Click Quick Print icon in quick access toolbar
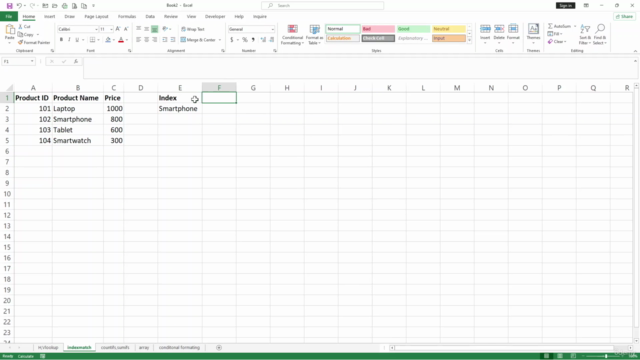 [64, 6]
